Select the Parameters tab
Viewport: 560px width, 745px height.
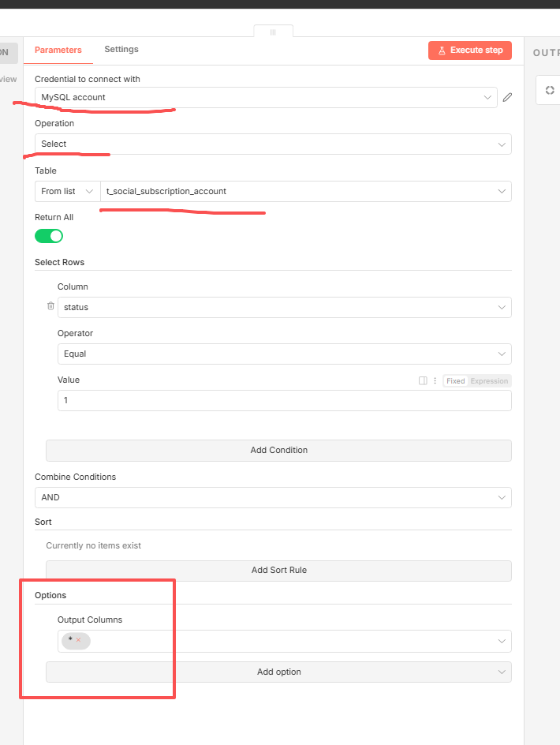[58, 50]
